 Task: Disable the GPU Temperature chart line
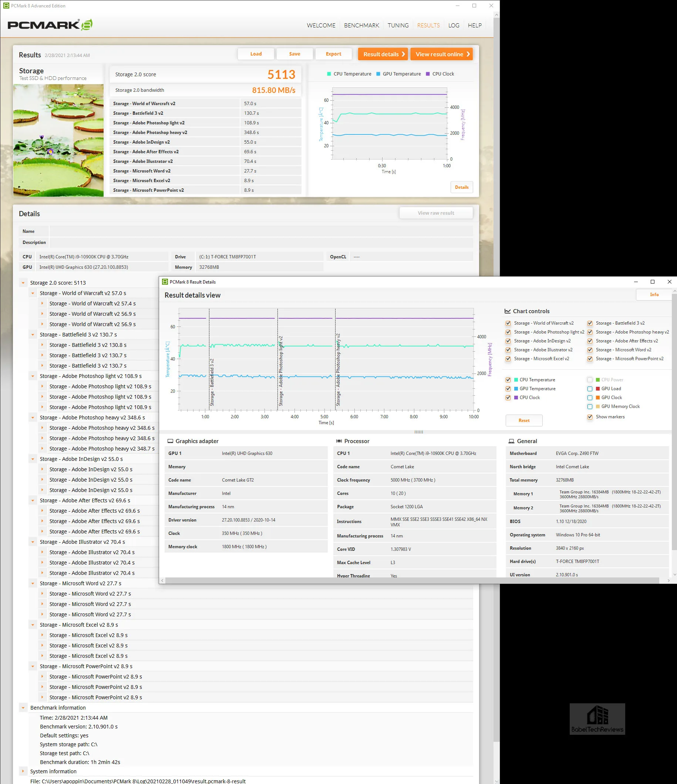(x=508, y=389)
